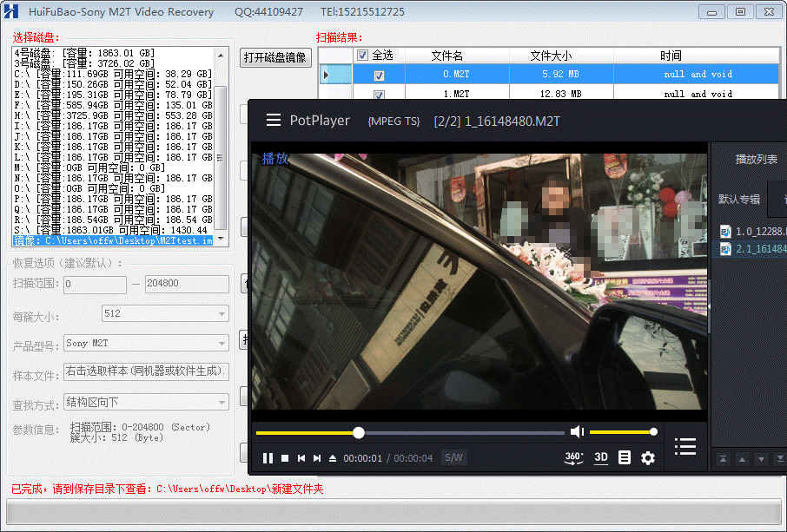Select drive C:\ in the disk list

click(113, 74)
